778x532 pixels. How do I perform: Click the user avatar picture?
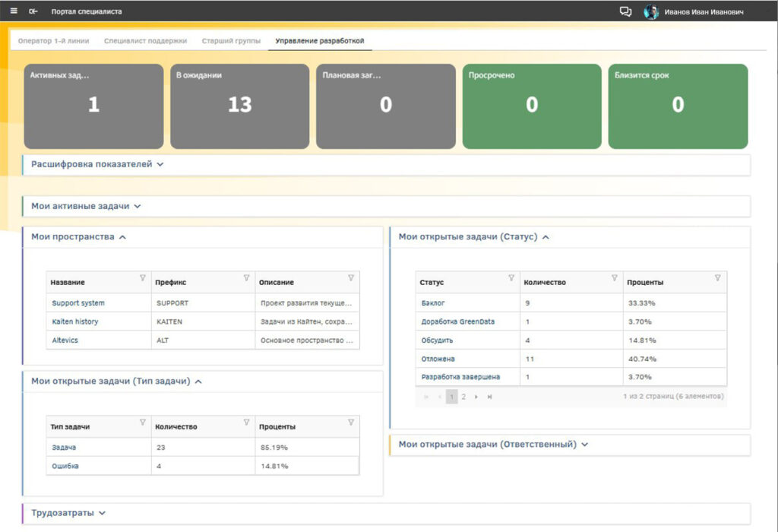pyautogui.click(x=651, y=11)
